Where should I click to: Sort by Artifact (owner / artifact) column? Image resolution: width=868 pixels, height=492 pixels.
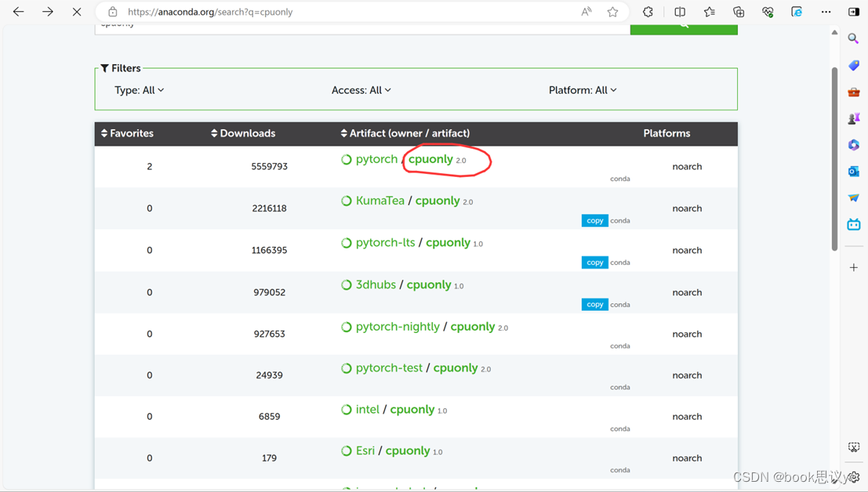click(405, 133)
